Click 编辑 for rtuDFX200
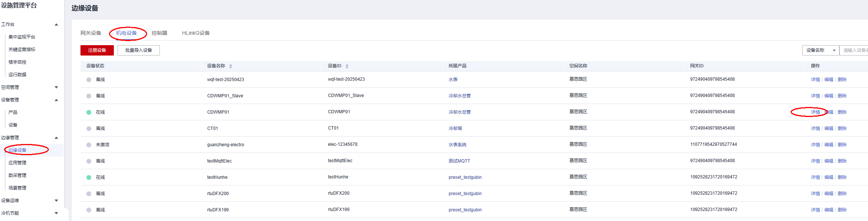The height and width of the screenshot is (221, 868). [829, 194]
